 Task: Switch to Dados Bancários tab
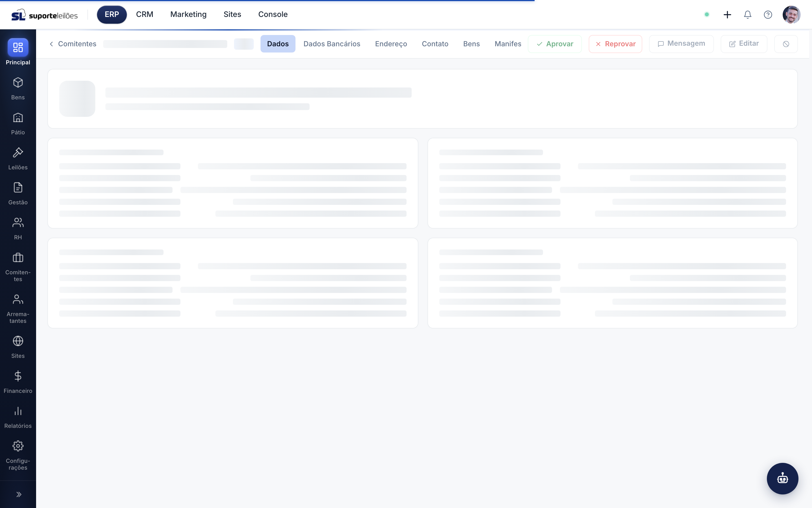[332, 44]
